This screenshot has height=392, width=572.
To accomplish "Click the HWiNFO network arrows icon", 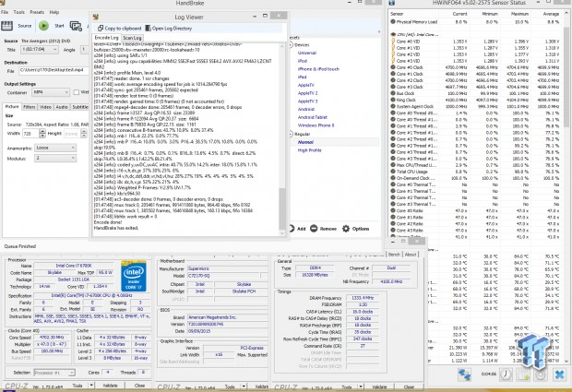I will pos(464,374).
